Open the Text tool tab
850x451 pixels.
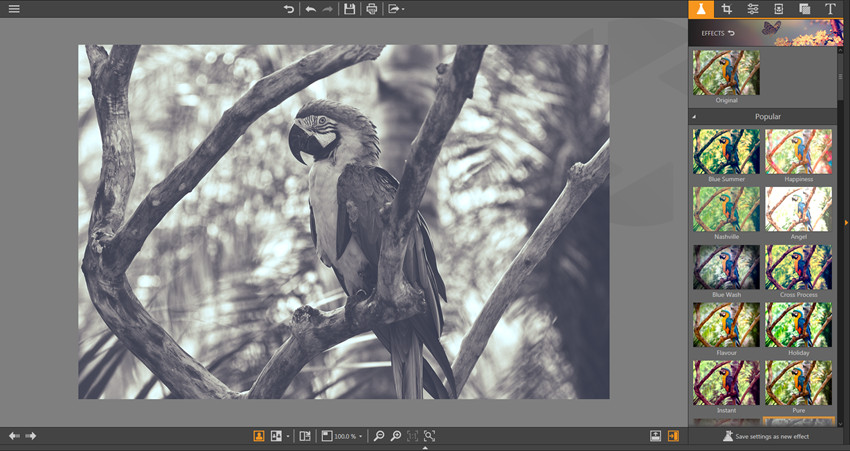(x=830, y=9)
